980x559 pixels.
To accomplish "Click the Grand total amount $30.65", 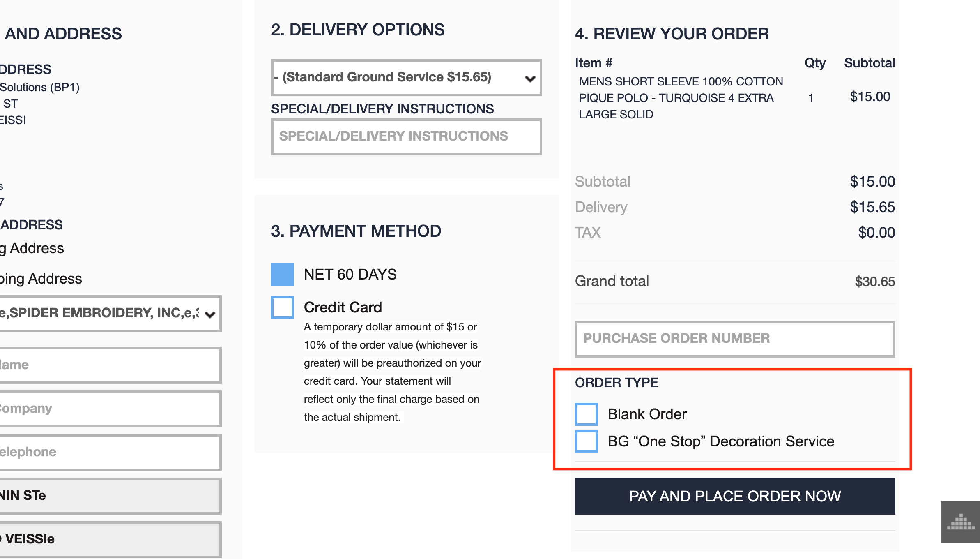I will click(874, 282).
